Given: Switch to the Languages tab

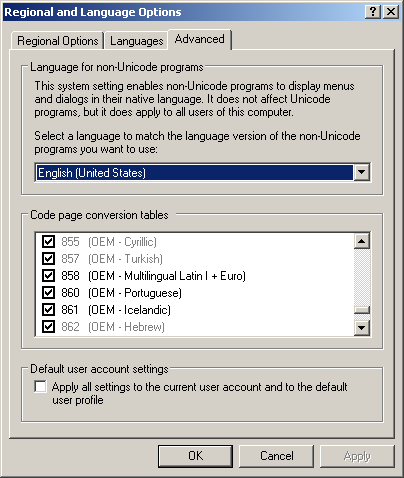Looking at the screenshot, I should (x=136, y=41).
